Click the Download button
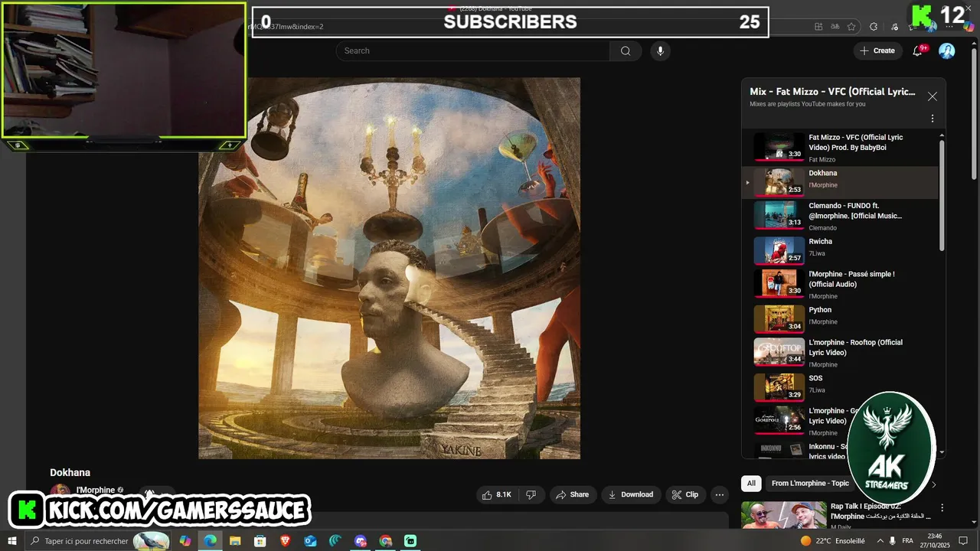This screenshot has width=980, height=551. tap(630, 494)
